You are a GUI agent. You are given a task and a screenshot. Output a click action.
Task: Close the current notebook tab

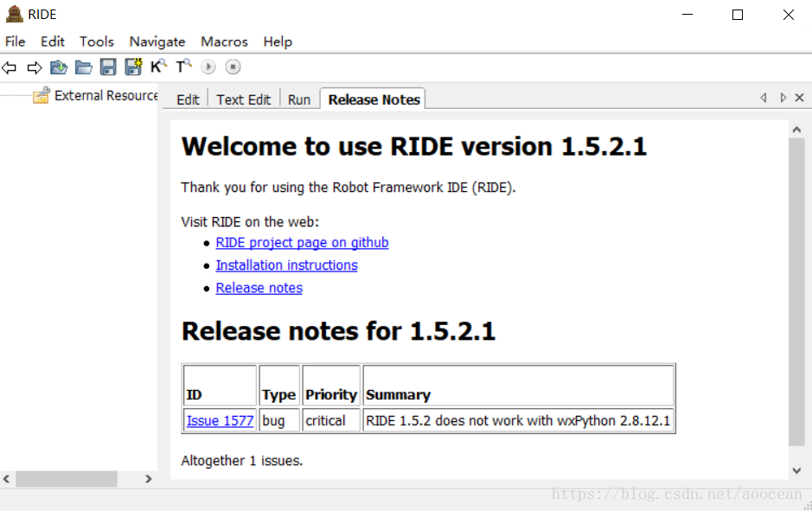tap(799, 98)
